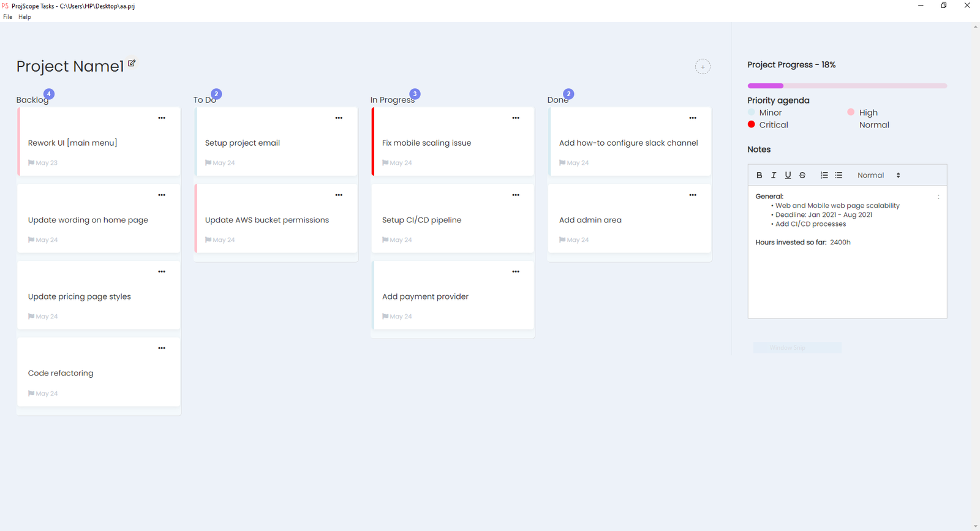
Task: Expand the three-dot menu on Add admin area
Action: [693, 195]
